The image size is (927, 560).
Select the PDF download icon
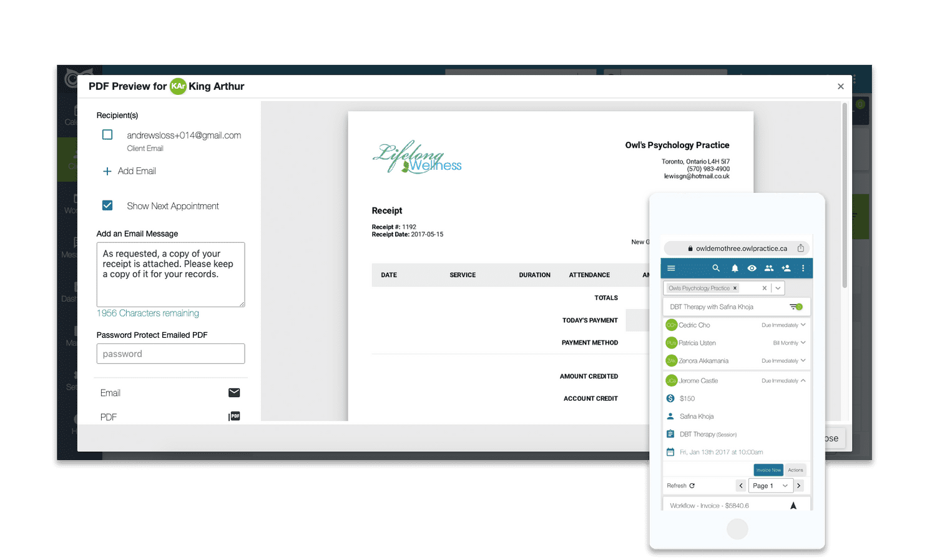point(234,415)
